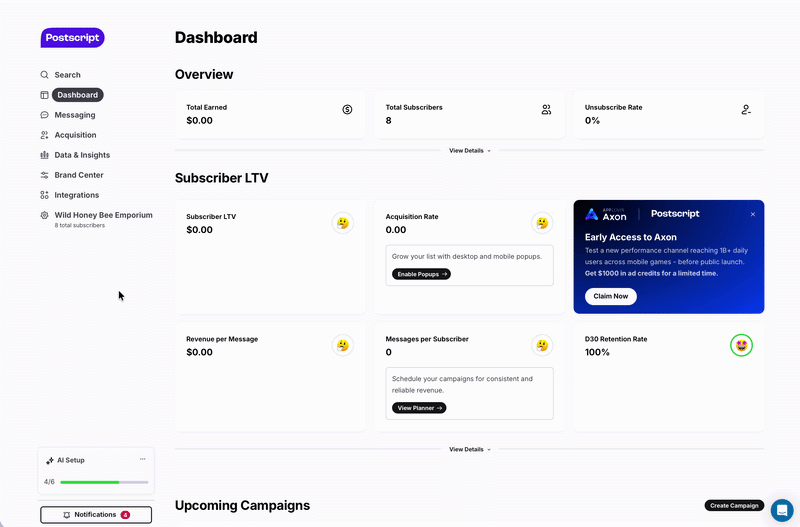Click the Total Subscribers value 8
800x527 pixels.
(x=388, y=121)
